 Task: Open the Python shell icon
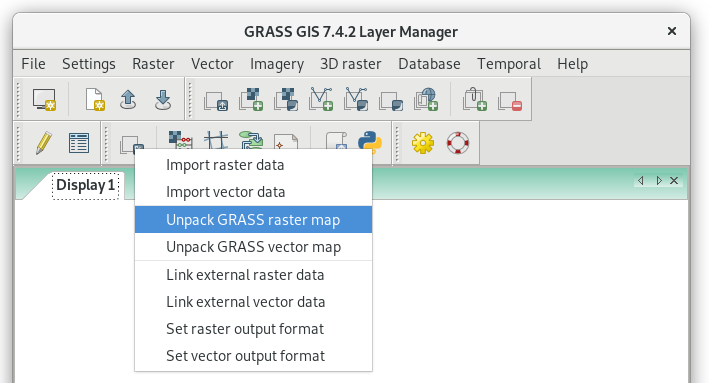(370, 141)
